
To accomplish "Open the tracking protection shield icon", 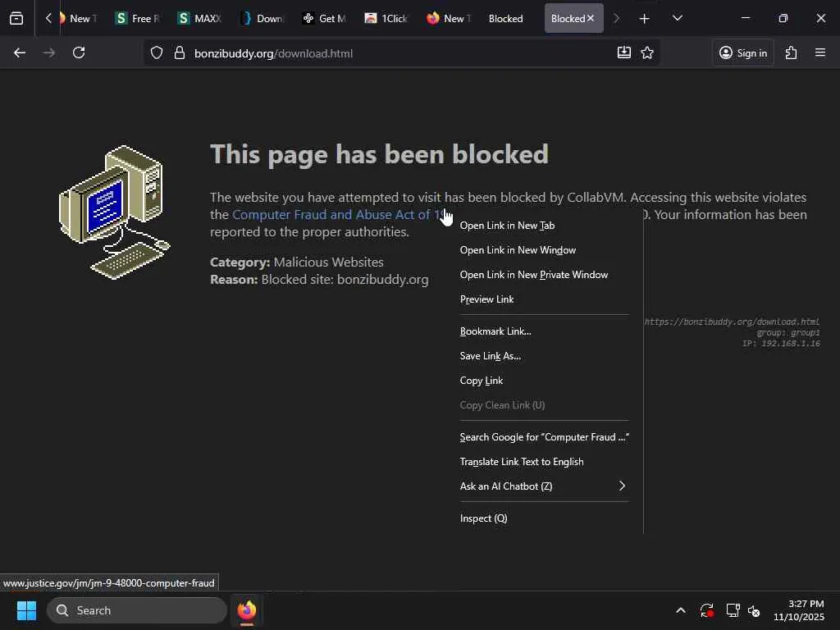I will (157, 53).
